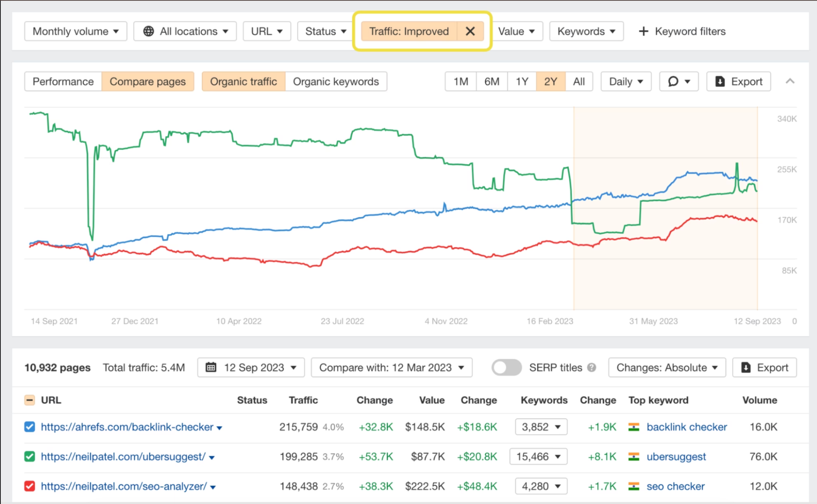The width and height of the screenshot is (817, 504).
Task: Open the neilpatel.com/ubersuggest link
Action: (123, 457)
